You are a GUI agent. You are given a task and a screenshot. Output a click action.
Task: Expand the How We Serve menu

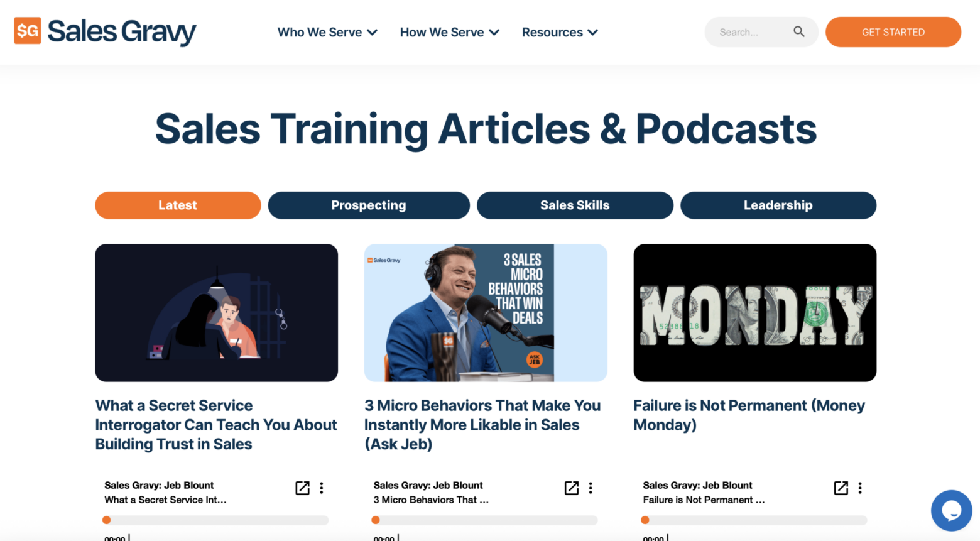(450, 32)
